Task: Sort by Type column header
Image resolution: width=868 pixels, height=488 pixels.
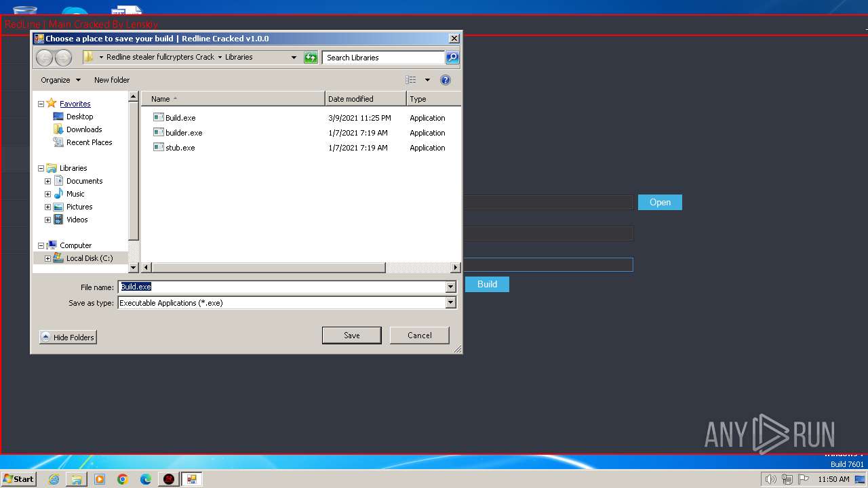Action: 434,99
